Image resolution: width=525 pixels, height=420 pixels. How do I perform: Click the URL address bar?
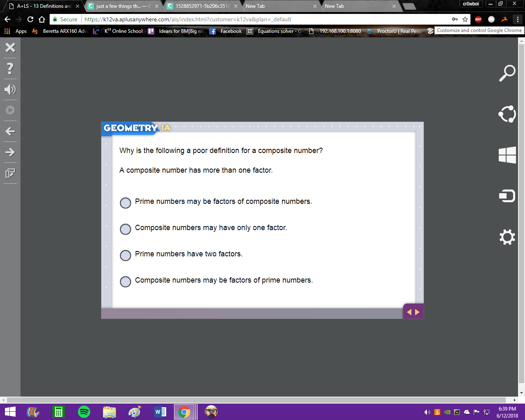(x=267, y=19)
